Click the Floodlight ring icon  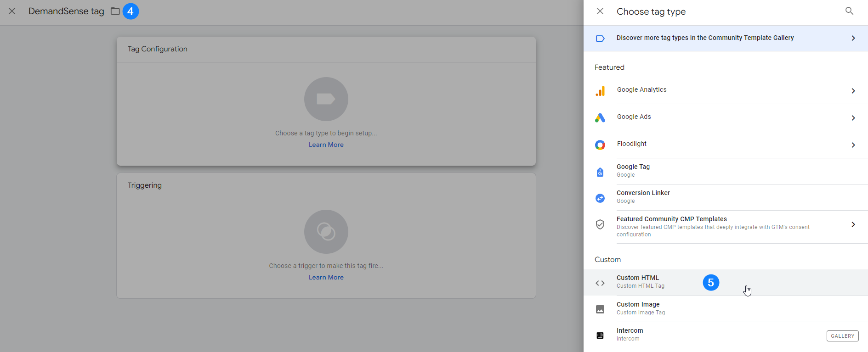[600, 145]
